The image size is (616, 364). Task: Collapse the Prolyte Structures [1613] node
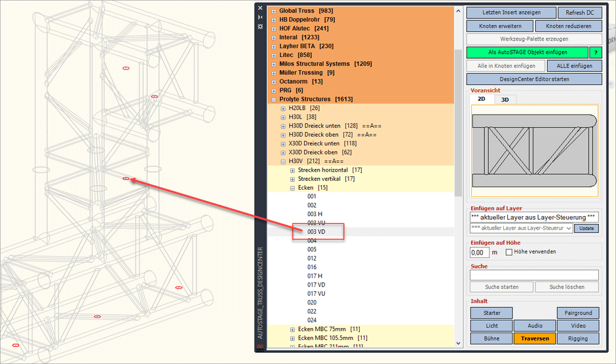pyautogui.click(x=274, y=100)
